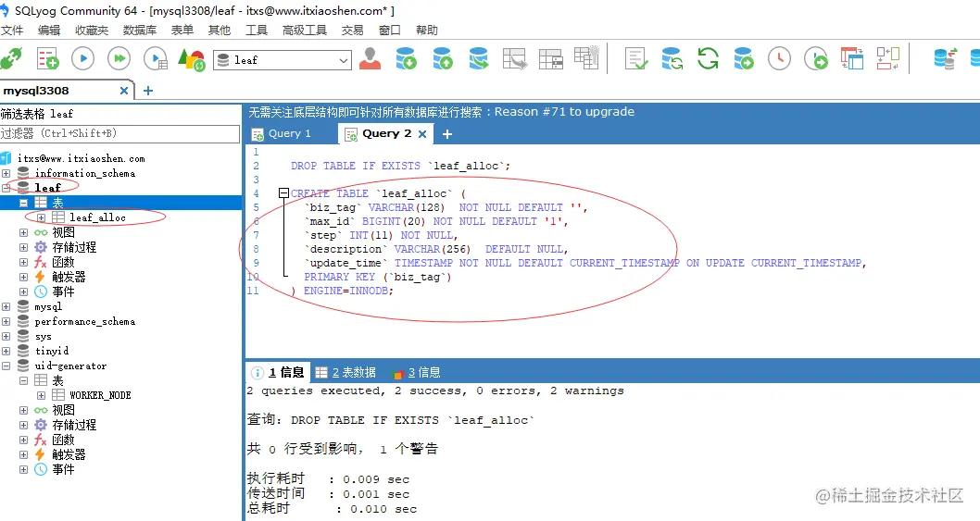The height and width of the screenshot is (521, 980).
Task: Open the 表单 menu
Action: click(182, 30)
